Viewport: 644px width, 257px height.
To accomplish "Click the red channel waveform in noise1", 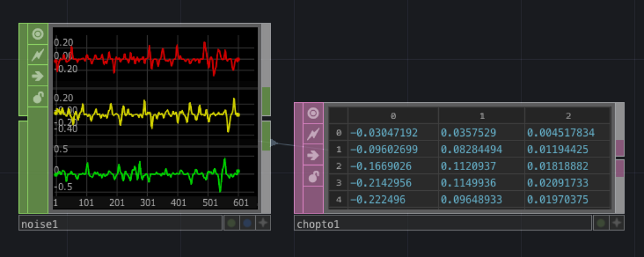I will (147, 59).
